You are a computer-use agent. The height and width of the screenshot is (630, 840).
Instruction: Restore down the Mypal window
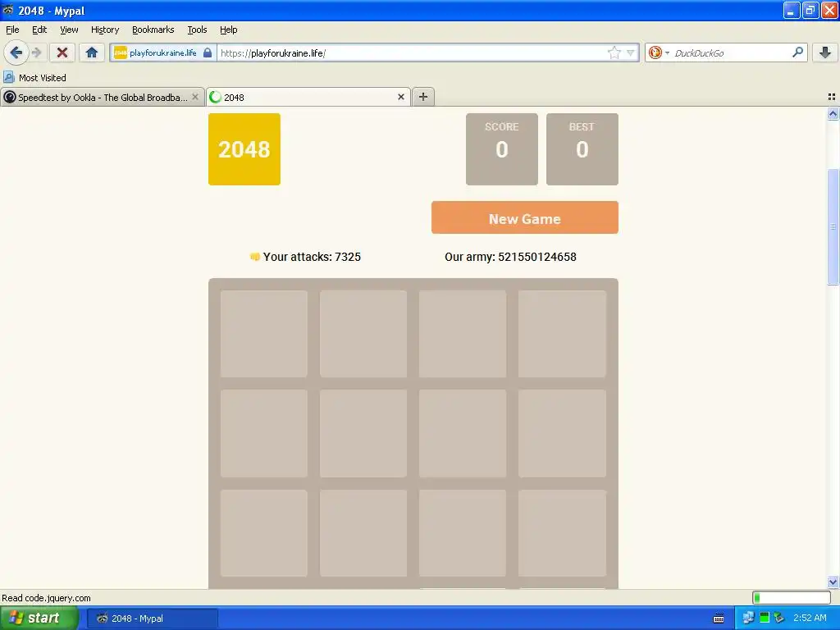click(x=810, y=10)
